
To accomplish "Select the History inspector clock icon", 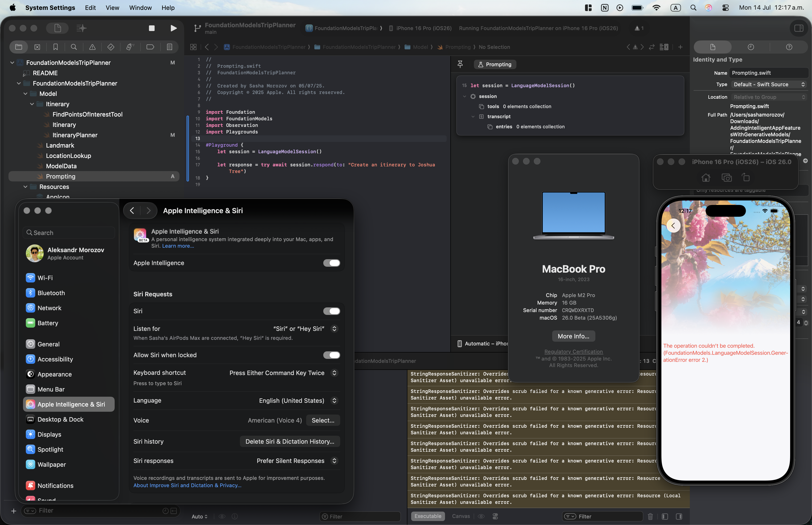I will click(x=751, y=47).
